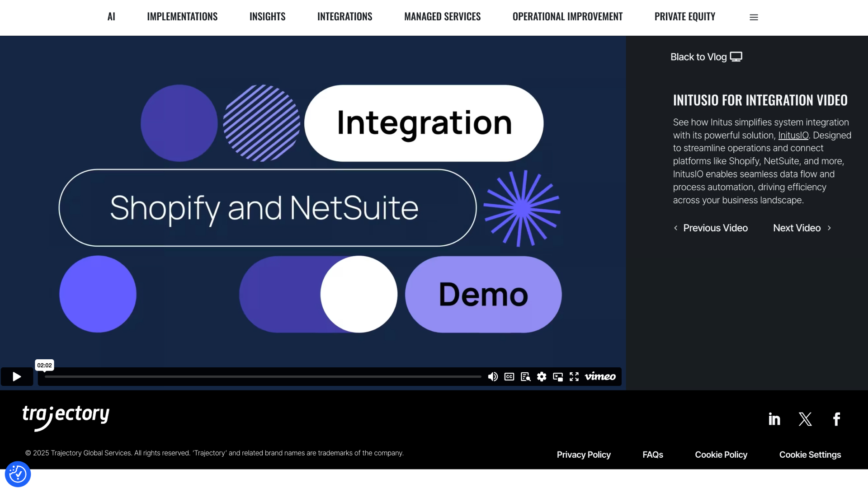Open cookie consent preferences badge

18,474
